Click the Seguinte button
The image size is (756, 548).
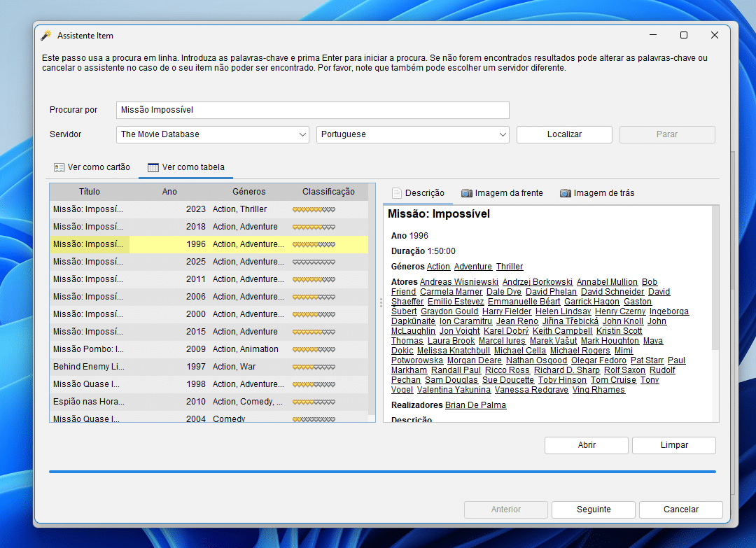pos(594,510)
